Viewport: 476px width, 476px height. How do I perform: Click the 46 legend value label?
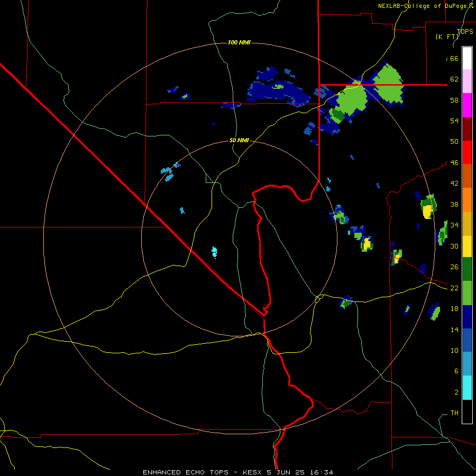click(x=454, y=163)
